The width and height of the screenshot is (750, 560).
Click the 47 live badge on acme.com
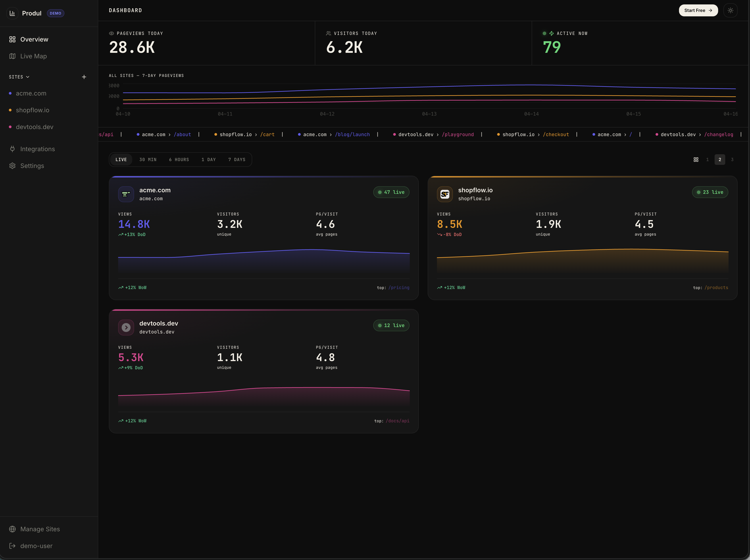pyautogui.click(x=391, y=192)
